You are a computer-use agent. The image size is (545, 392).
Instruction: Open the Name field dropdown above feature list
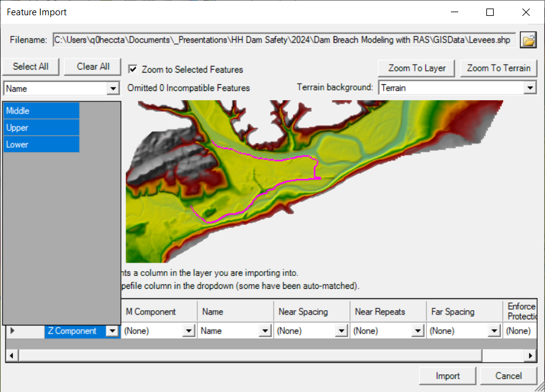(x=113, y=89)
